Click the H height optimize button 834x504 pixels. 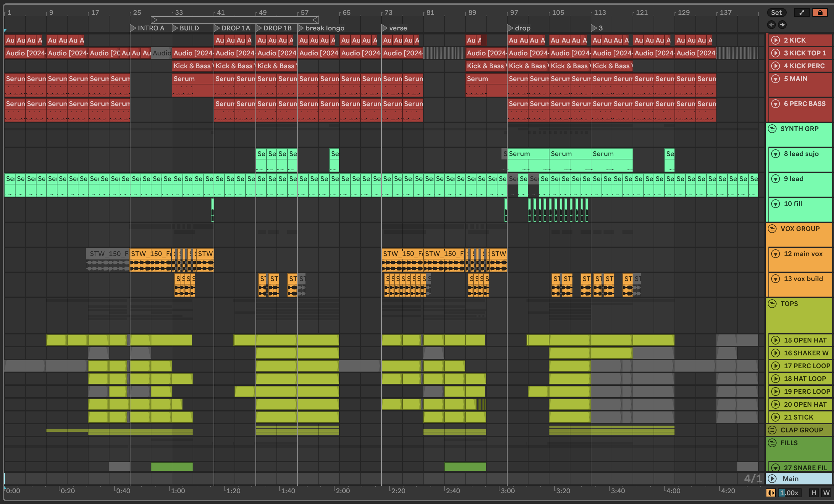point(814,493)
